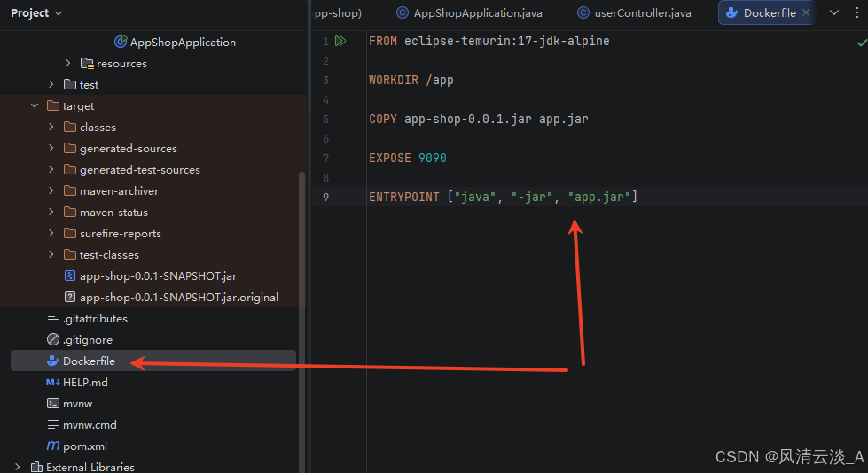The width and height of the screenshot is (868, 473).
Task: Click the project tree vertical scrollbar
Action: 301,321
